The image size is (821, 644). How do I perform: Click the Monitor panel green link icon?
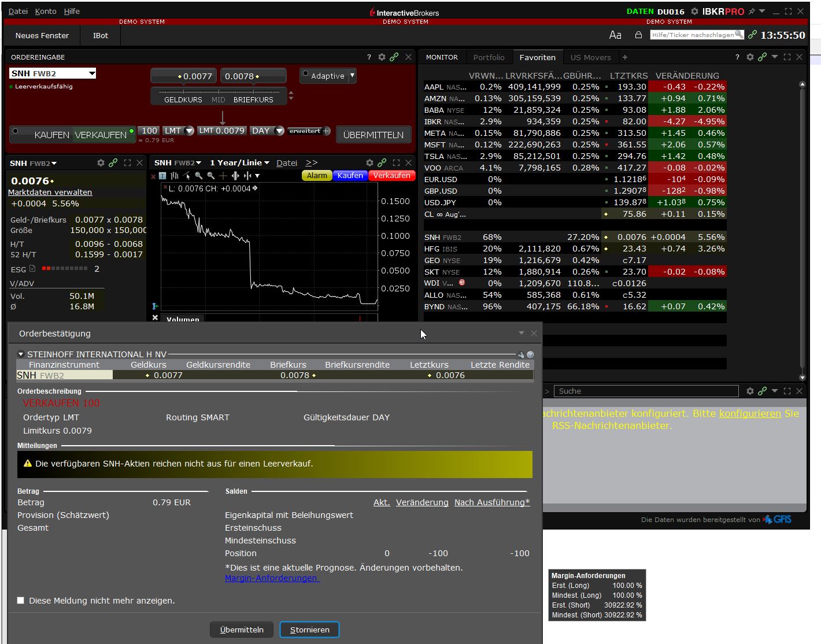tap(763, 57)
